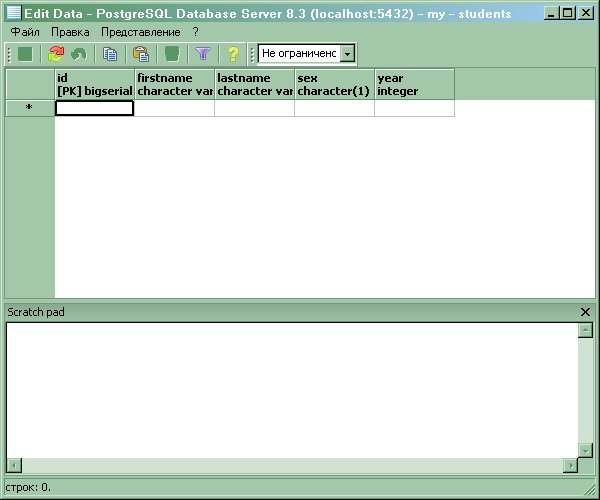Viewport: 600px width, 500px height.
Task: Click the limit toolbar drag handle grip
Action: [x=252, y=54]
